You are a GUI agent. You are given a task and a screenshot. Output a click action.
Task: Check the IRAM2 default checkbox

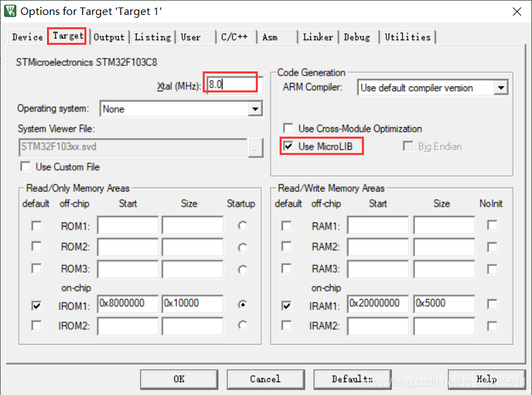(286, 326)
